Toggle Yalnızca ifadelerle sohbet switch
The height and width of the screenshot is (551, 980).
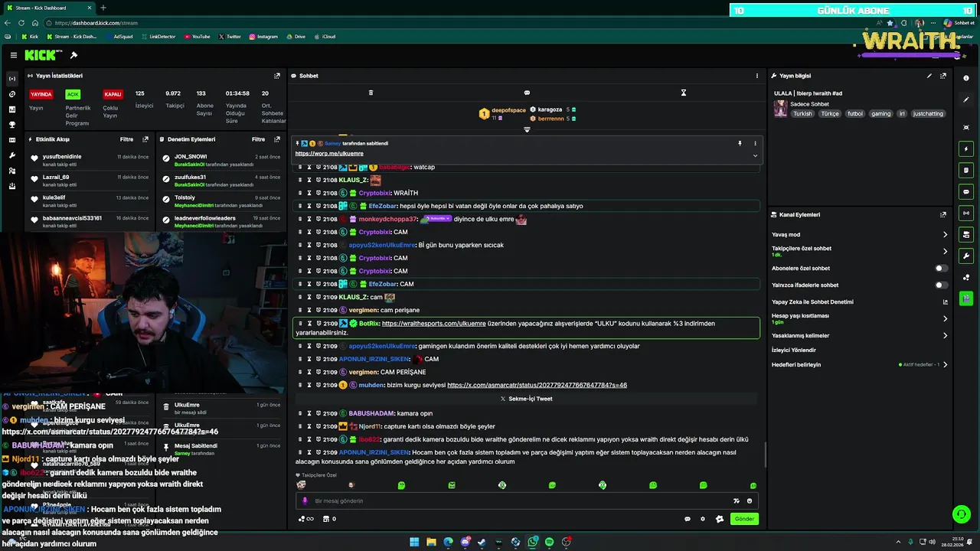pos(941,285)
